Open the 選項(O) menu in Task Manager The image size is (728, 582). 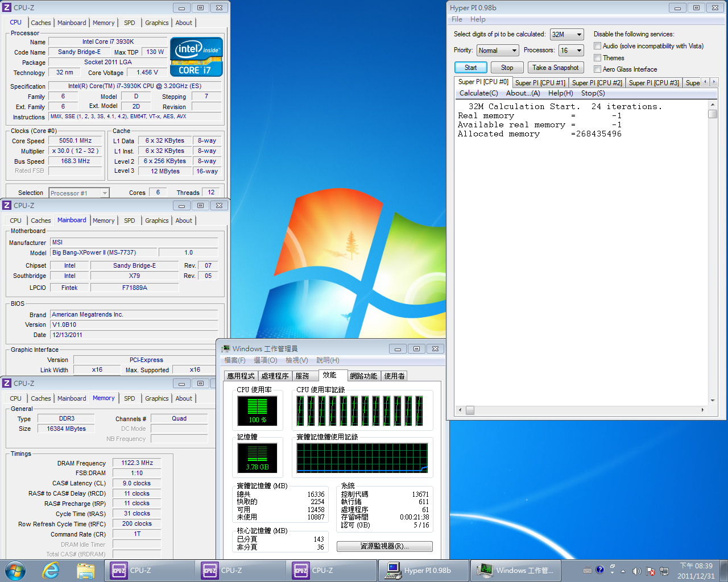coord(265,360)
